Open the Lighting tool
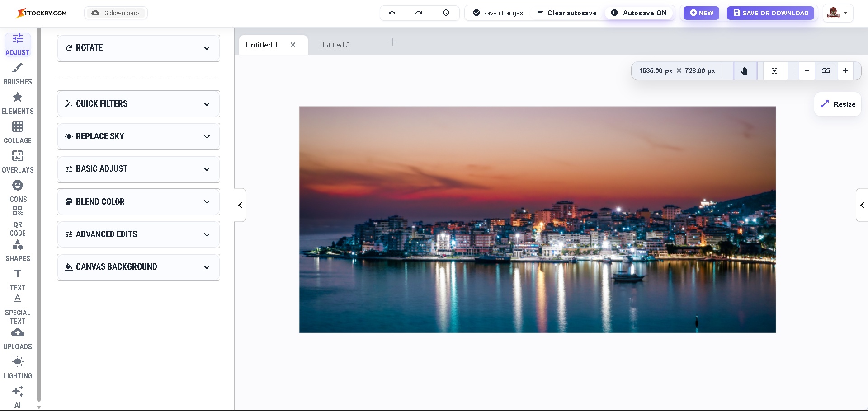Screen dimensions: 868x411 (x=18, y=368)
